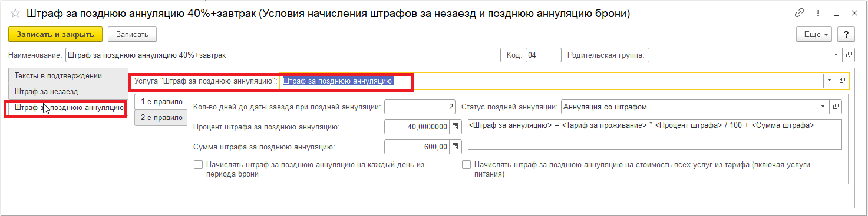
Task: Open the 1-е правило tab
Action: pos(161,101)
